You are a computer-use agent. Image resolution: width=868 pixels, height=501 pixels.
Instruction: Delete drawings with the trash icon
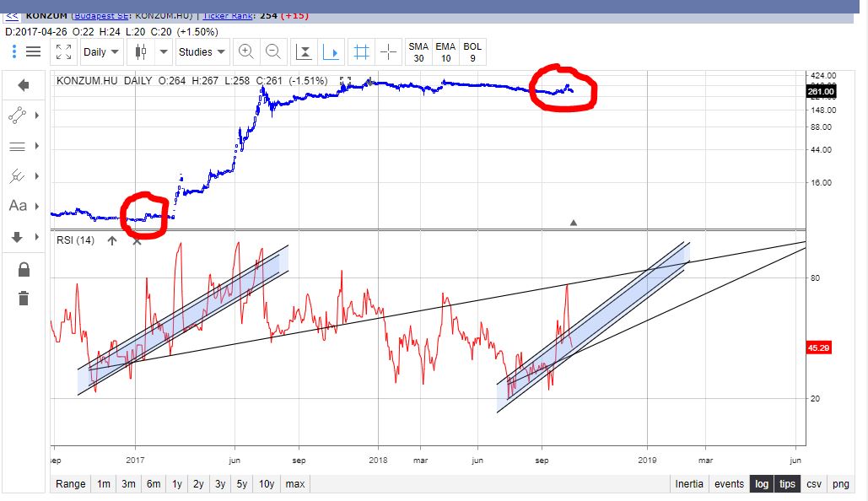coord(24,298)
